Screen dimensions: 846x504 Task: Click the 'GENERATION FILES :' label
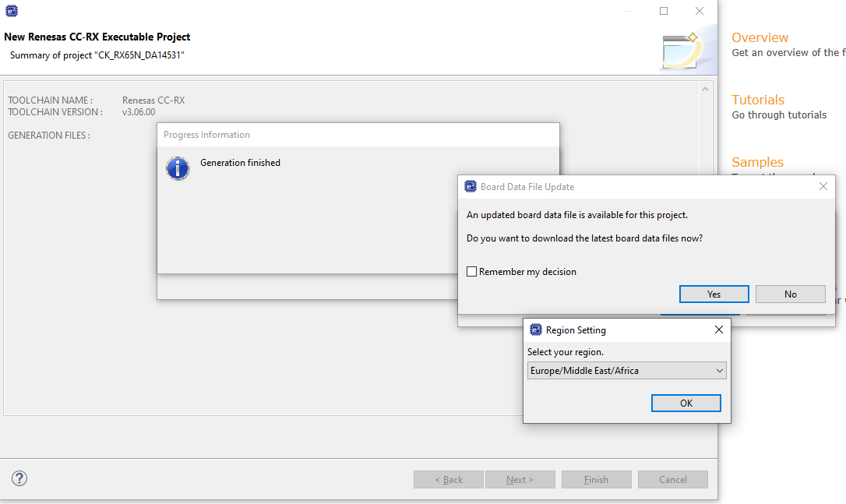[49, 136]
